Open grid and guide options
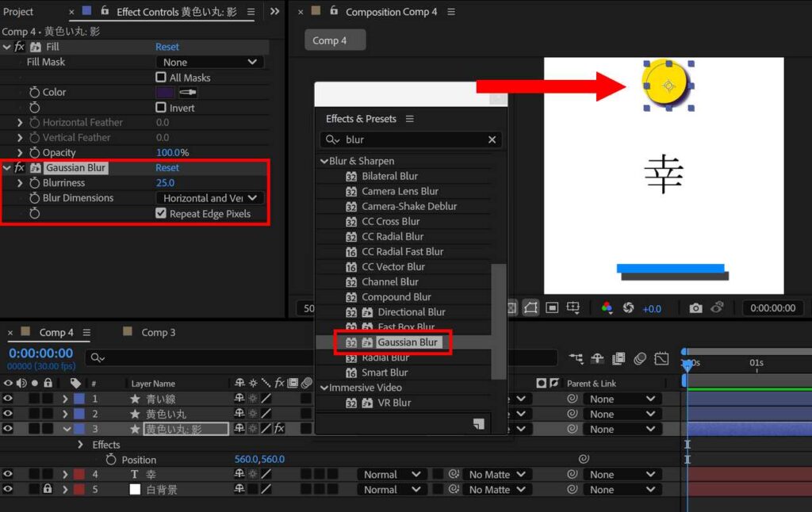812x512 pixels. [573, 308]
